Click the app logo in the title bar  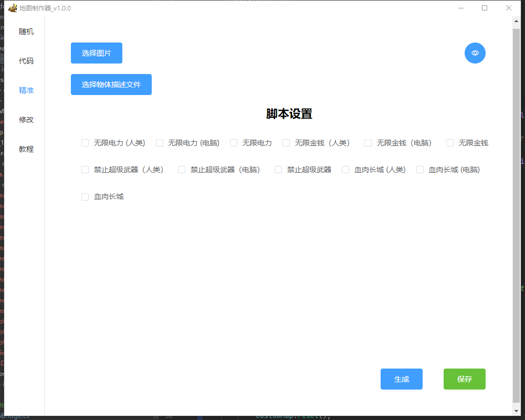click(x=13, y=8)
